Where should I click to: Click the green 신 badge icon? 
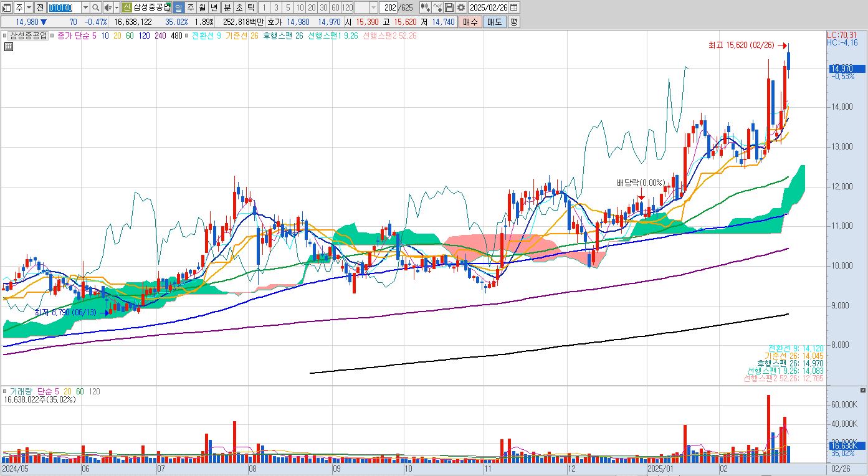[x=126, y=7]
